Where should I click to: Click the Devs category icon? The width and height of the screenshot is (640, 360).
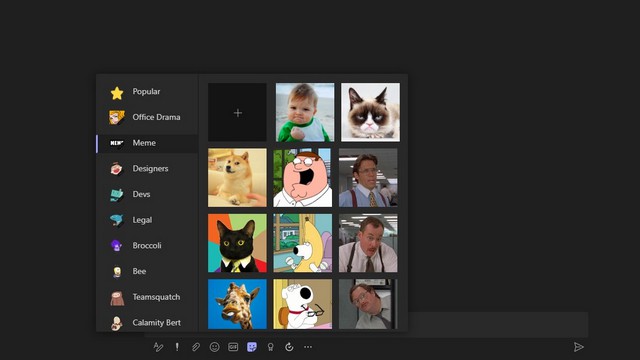click(116, 195)
